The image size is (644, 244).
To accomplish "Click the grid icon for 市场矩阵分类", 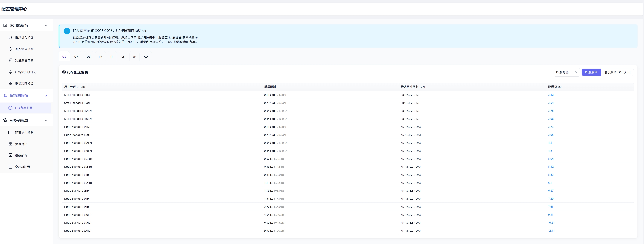I will click(x=10, y=83).
